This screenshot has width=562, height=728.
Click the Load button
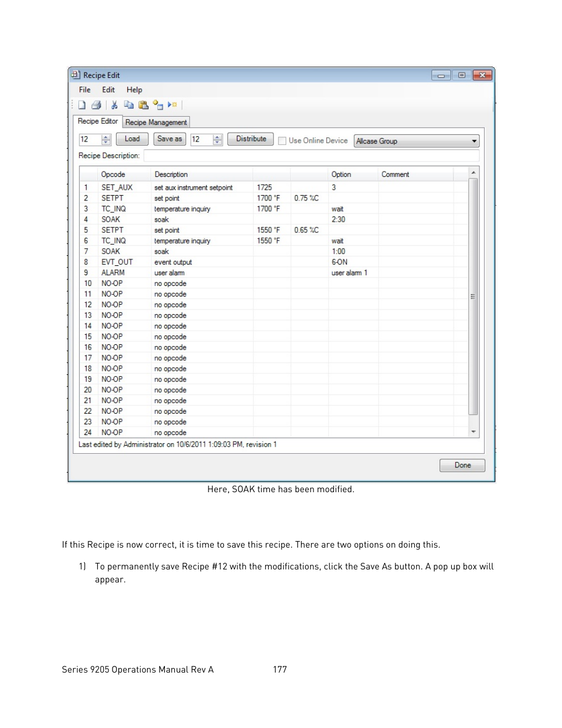click(132, 139)
